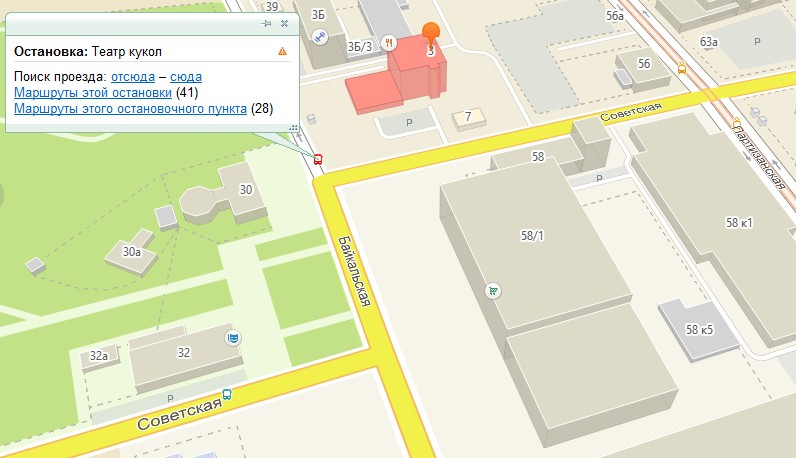Click the shopping cart icon on building 58/1
The image size is (796, 458).
click(493, 291)
